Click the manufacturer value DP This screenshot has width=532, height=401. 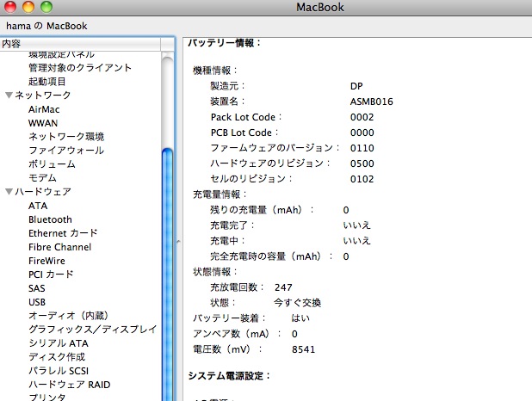[356, 86]
